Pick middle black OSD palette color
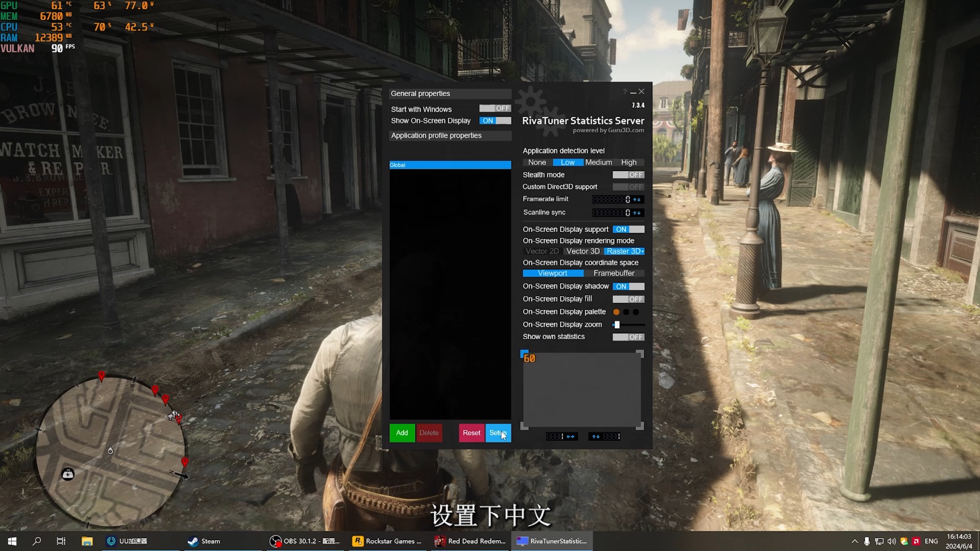The height and width of the screenshot is (551, 980). tap(626, 312)
